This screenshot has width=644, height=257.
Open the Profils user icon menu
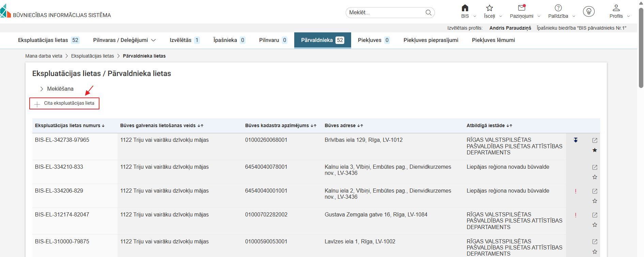click(x=616, y=8)
